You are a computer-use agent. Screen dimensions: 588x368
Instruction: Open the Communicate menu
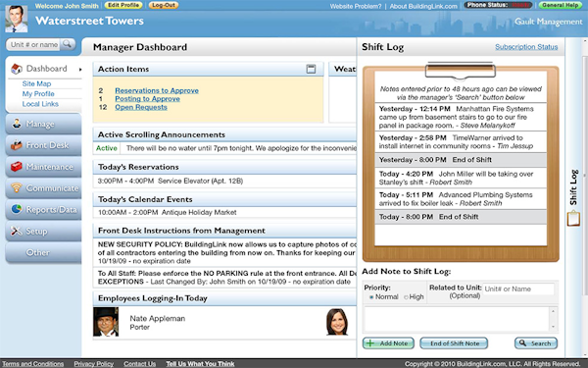[x=43, y=188]
